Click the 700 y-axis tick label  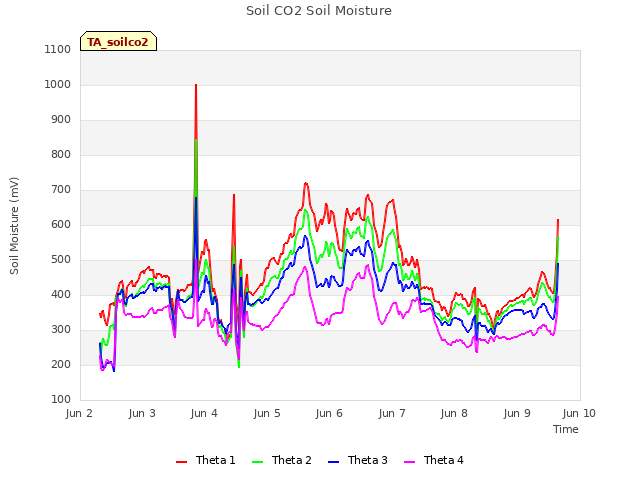(x=61, y=190)
